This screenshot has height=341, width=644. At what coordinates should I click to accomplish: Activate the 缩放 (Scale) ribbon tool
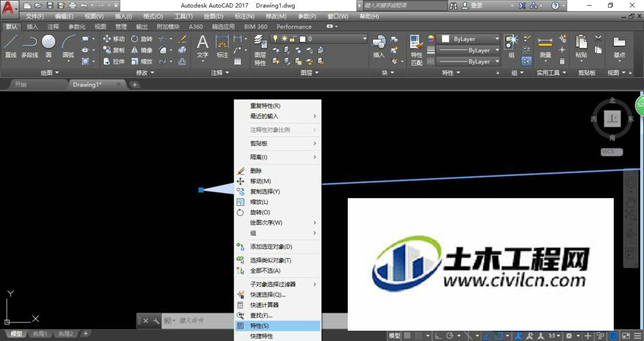142,61
